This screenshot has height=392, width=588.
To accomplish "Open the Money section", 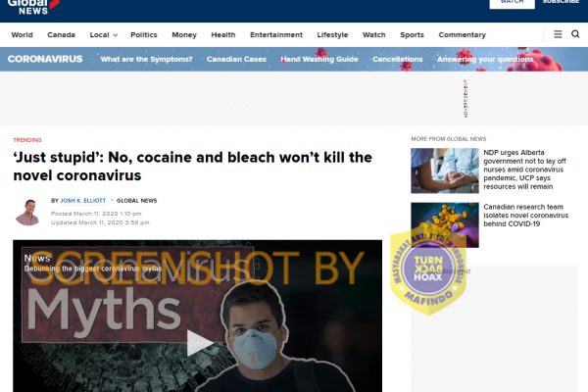I will coord(184,35).
